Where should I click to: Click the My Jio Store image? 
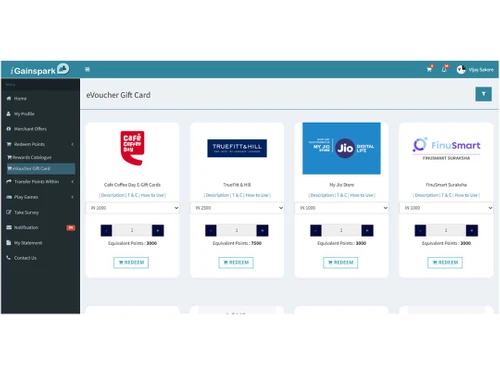click(x=341, y=148)
